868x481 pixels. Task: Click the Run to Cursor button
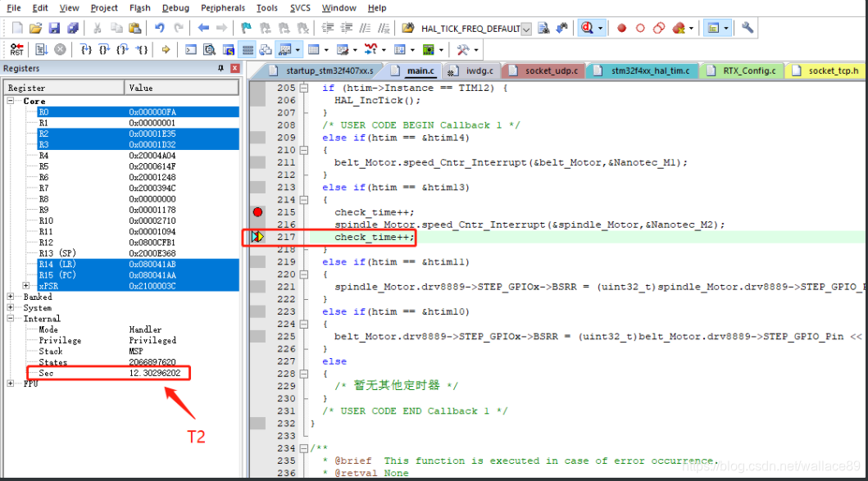(143, 49)
